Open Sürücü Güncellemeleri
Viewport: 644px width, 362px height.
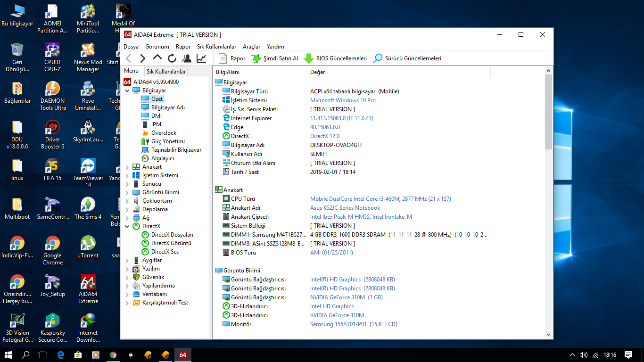coord(407,58)
